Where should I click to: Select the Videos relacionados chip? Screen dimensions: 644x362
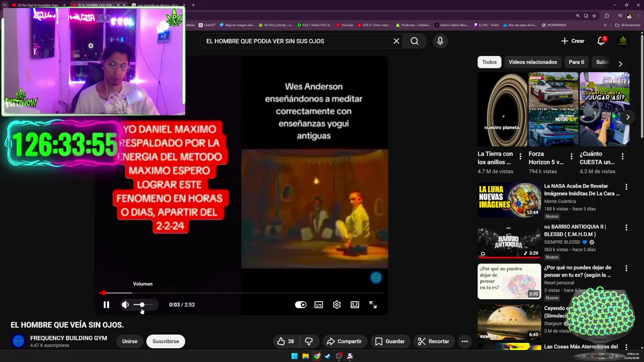click(x=532, y=62)
